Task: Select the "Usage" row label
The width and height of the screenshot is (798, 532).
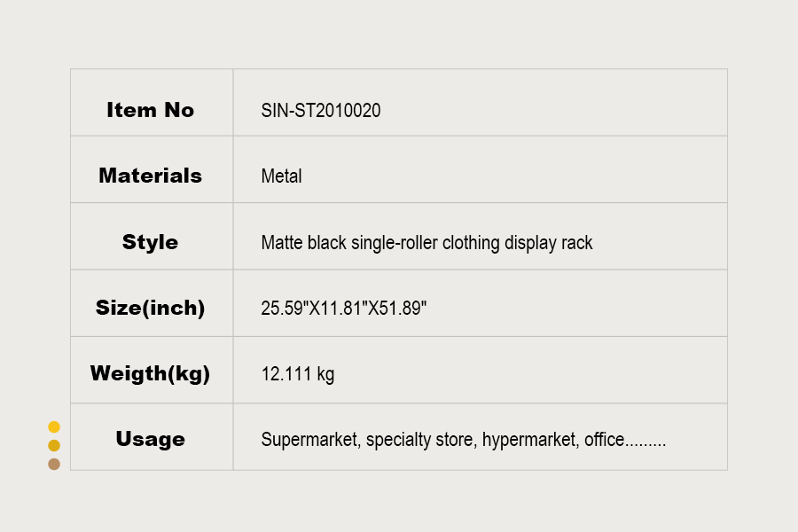Action: click(x=150, y=439)
